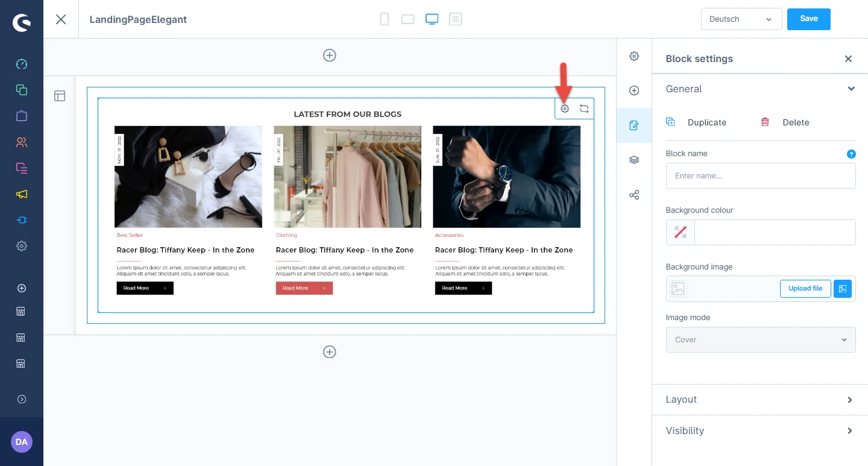Click the Save button
This screenshot has width=868, height=466.
tap(808, 19)
